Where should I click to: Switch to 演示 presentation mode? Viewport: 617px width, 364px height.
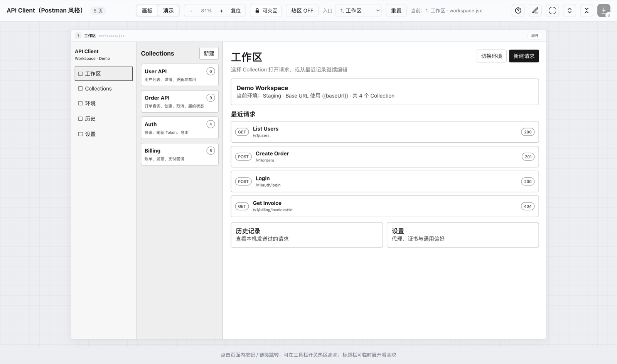click(169, 10)
